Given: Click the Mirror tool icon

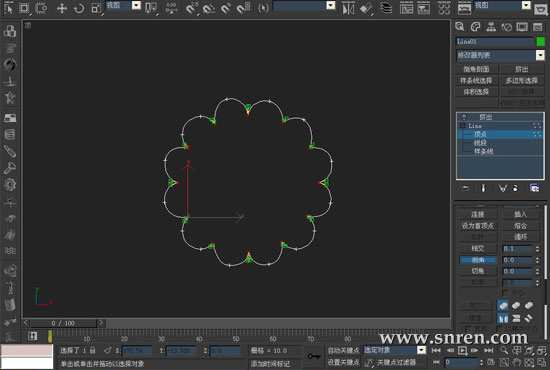Looking at the screenshot, I should (x=348, y=8).
